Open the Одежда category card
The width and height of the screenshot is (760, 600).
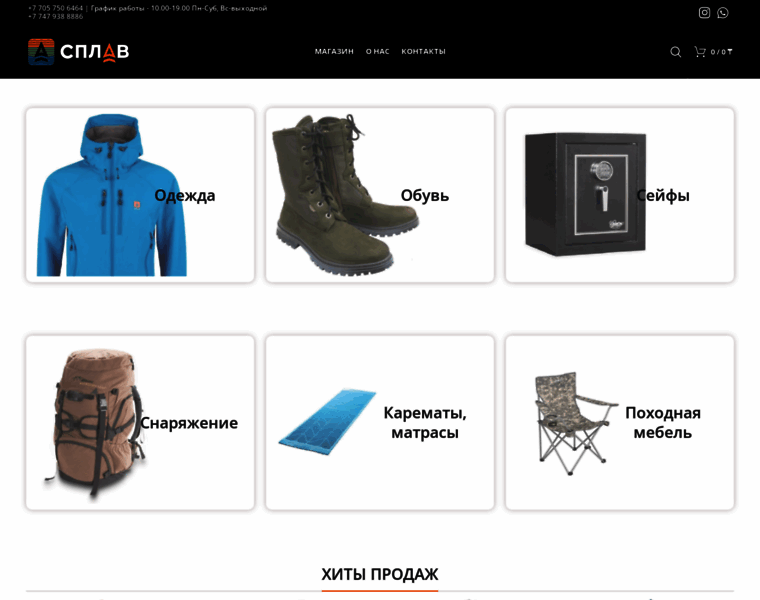tap(140, 195)
